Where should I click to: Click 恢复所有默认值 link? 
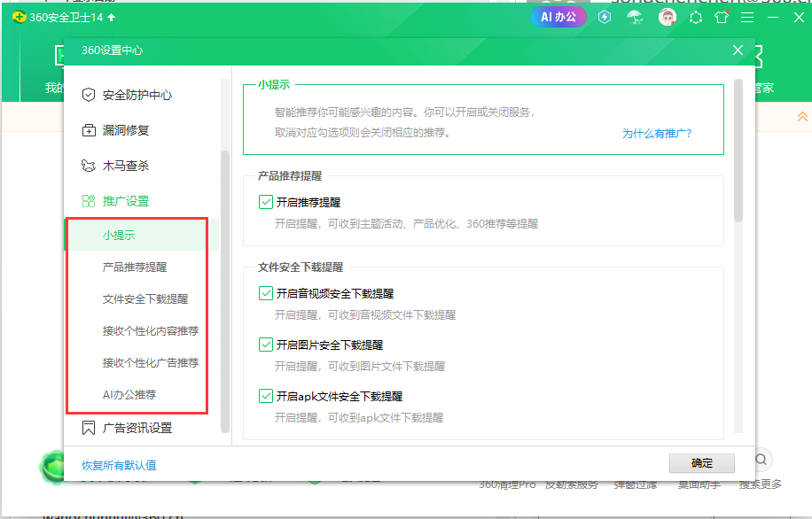click(119, 466)
